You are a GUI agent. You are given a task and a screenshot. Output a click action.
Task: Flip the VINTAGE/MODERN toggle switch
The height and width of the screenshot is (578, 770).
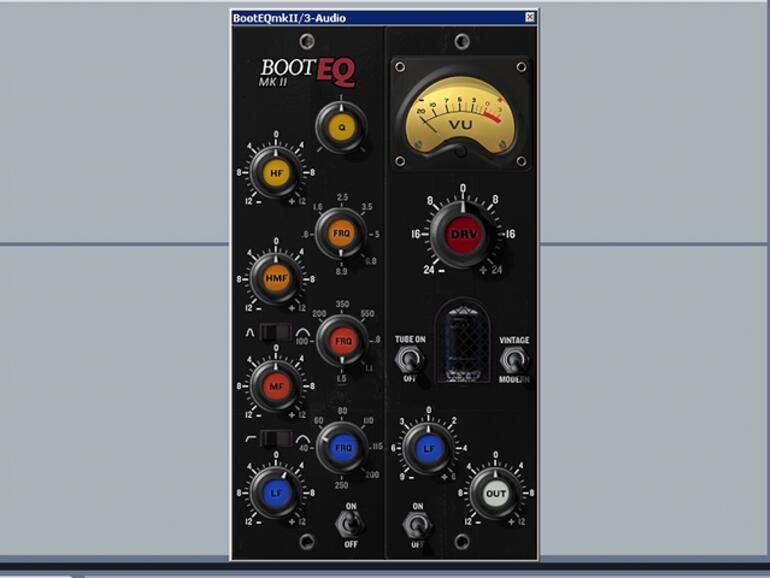point(514,360)
